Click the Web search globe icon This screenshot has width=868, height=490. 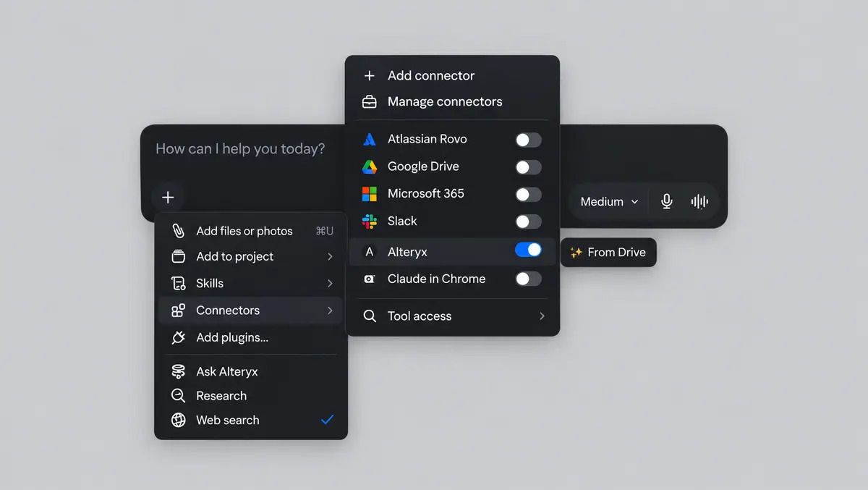point(178,420)
